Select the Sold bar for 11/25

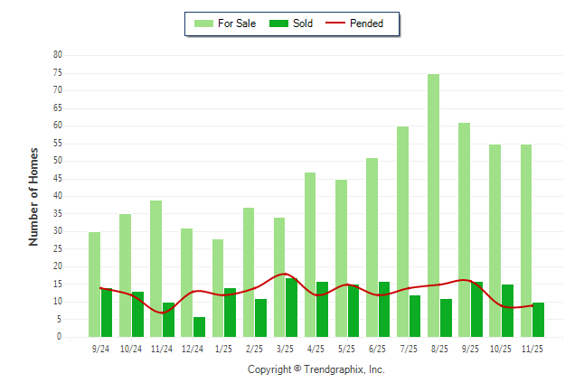[538, 320]
